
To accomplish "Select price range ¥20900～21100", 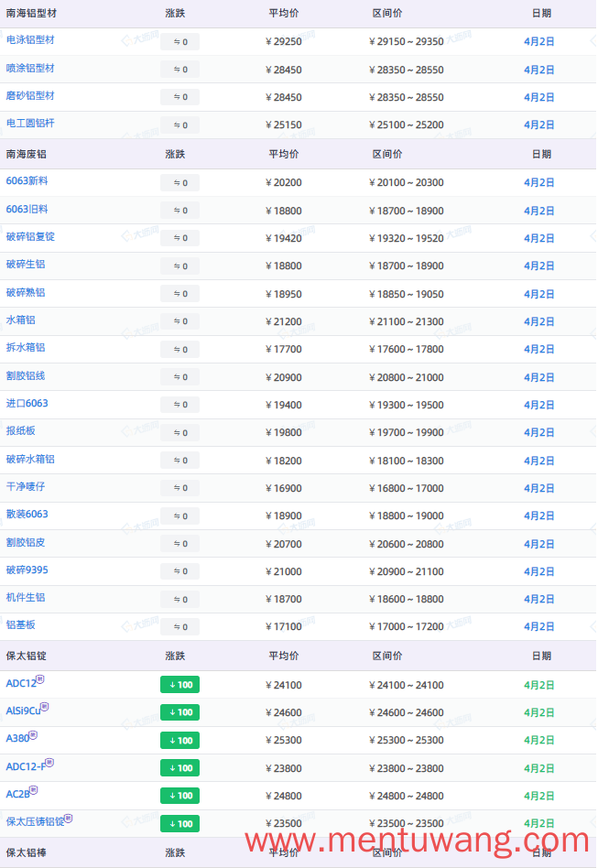I will [407, 572].
